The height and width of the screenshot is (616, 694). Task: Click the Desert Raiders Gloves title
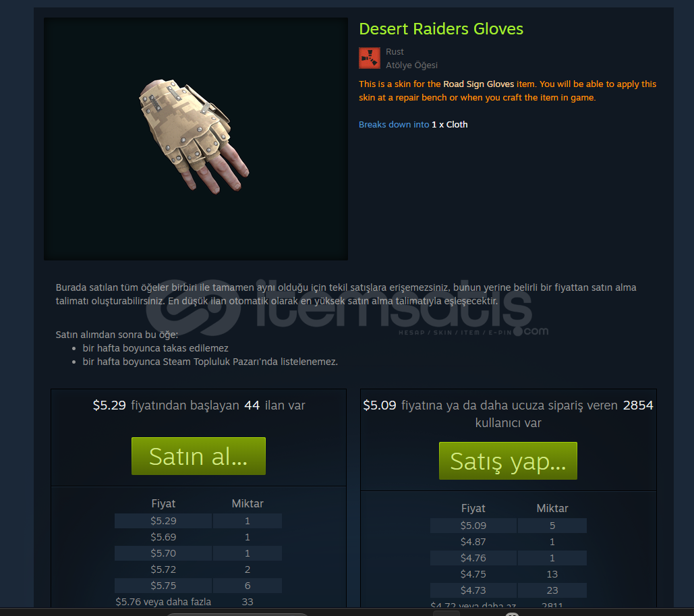point(441,29)
